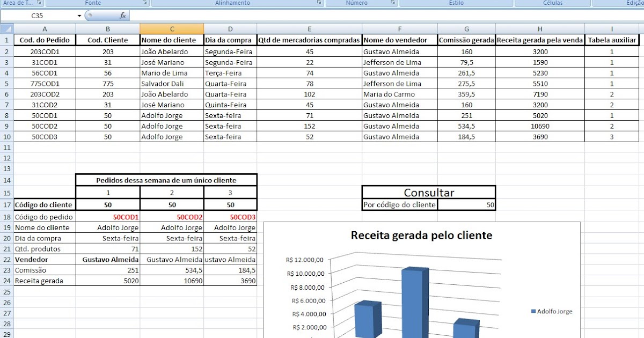Select column A header
This screenshot has width=644, height=338.
[x=45, y=28]
